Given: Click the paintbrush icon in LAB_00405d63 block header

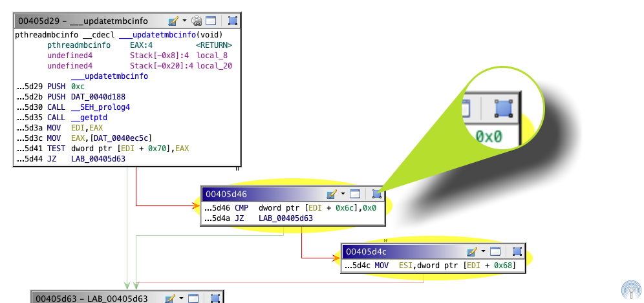Looking at the screenshot, I should (x=171, y=298).
